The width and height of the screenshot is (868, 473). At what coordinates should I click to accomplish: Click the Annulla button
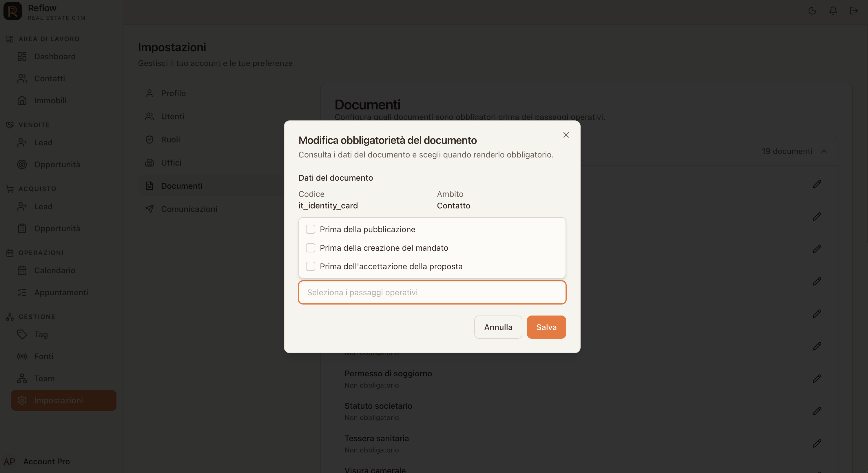pyautogui.click(x=498, y=327)
